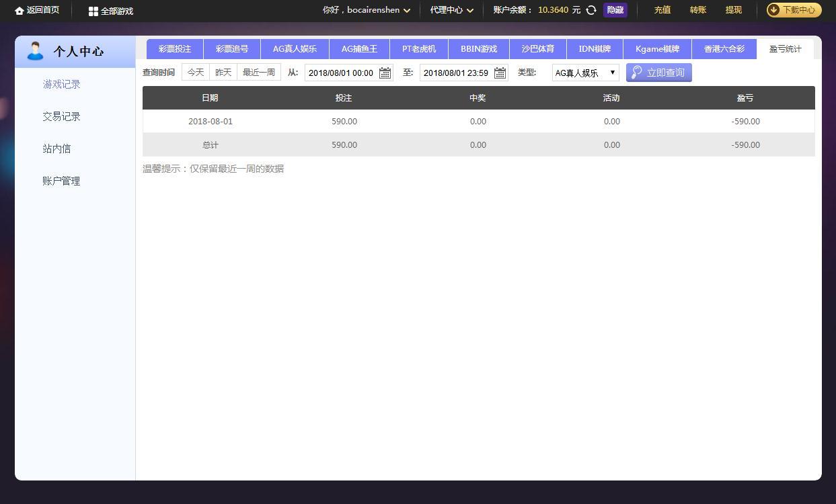Viewport: 836px width, 504px height.
Task: Expand the bocairenshen username dropdown
Action: [x=367, y=10]
